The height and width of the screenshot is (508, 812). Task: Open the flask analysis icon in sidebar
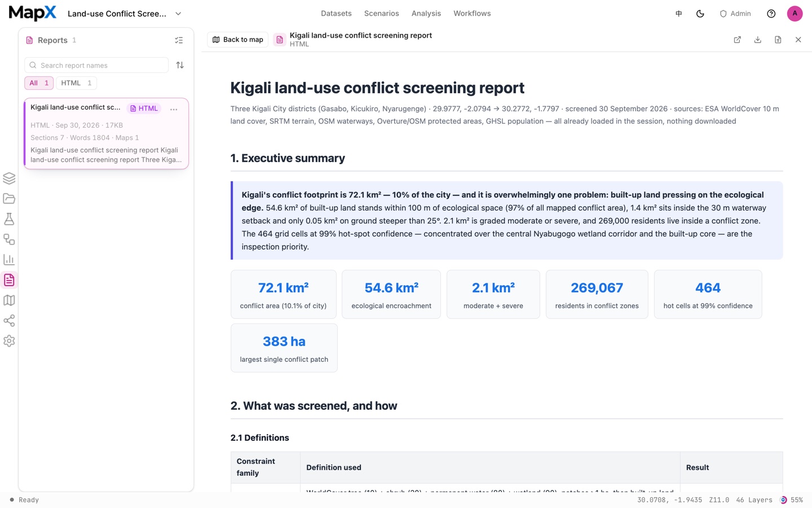pos(9,219)
